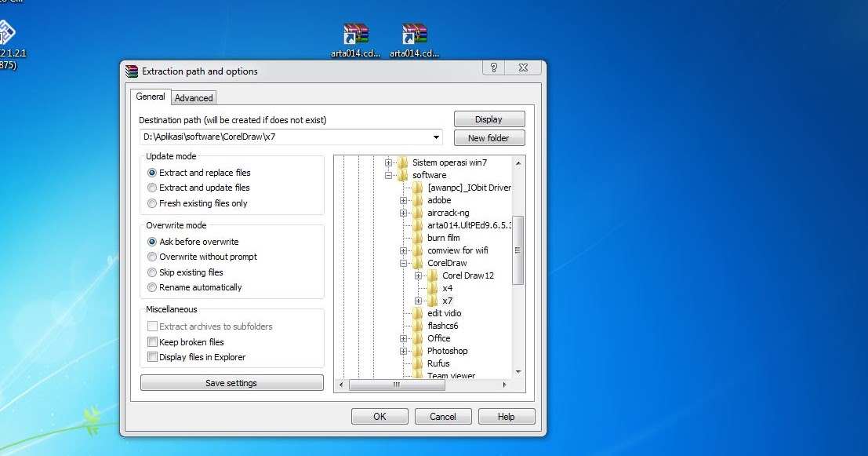Collapse the CorelDraw tree node

[403, 264]
